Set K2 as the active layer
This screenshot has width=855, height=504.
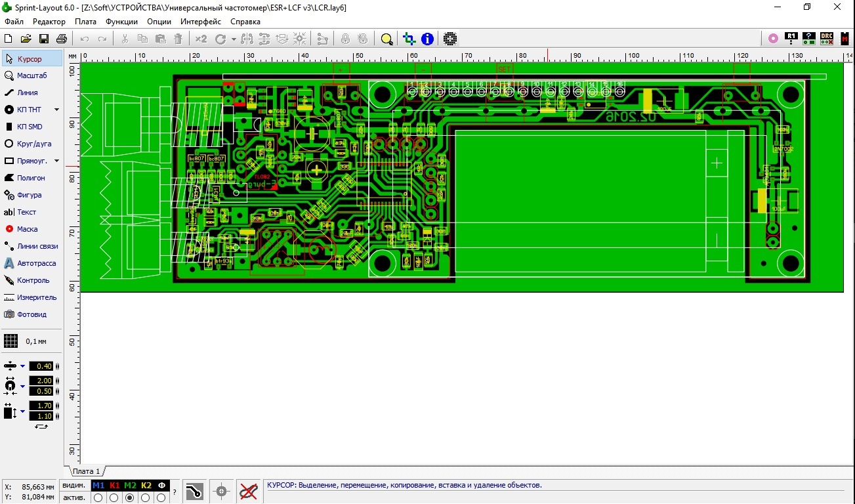146,498
